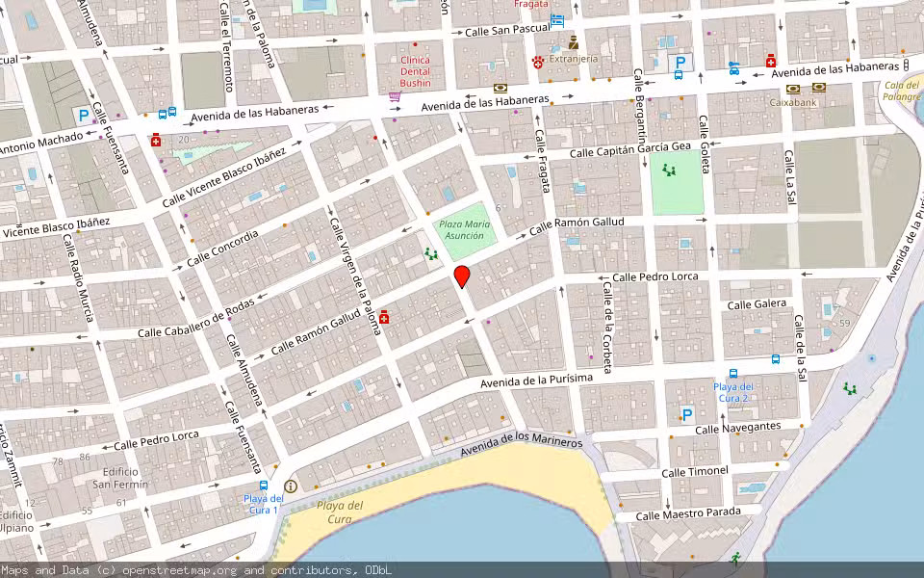
Task: Select the police officer icon above Extranjería
Action: tap(573, 42)
